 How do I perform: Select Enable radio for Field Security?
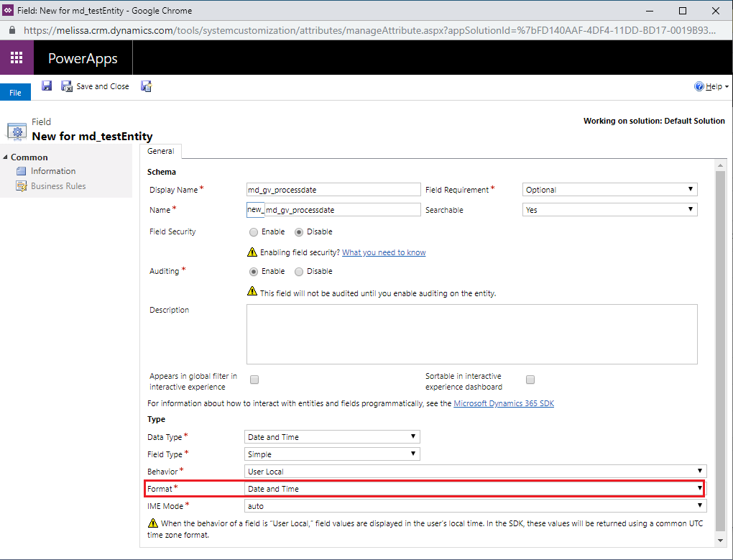(x=254, y=232)
